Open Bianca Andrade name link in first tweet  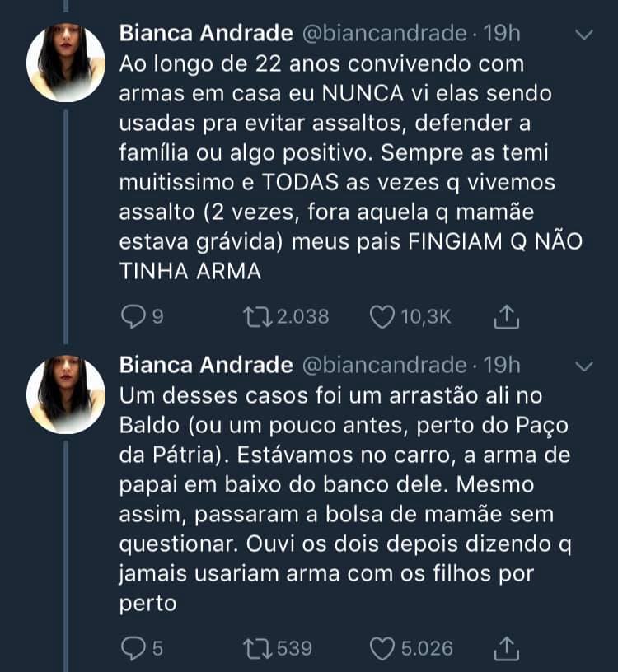(206, 33)
